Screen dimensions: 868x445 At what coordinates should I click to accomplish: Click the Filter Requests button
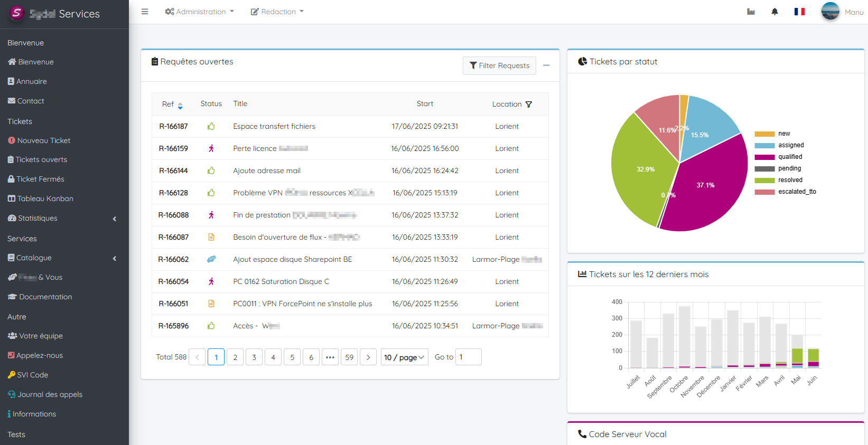click(499, 65)
